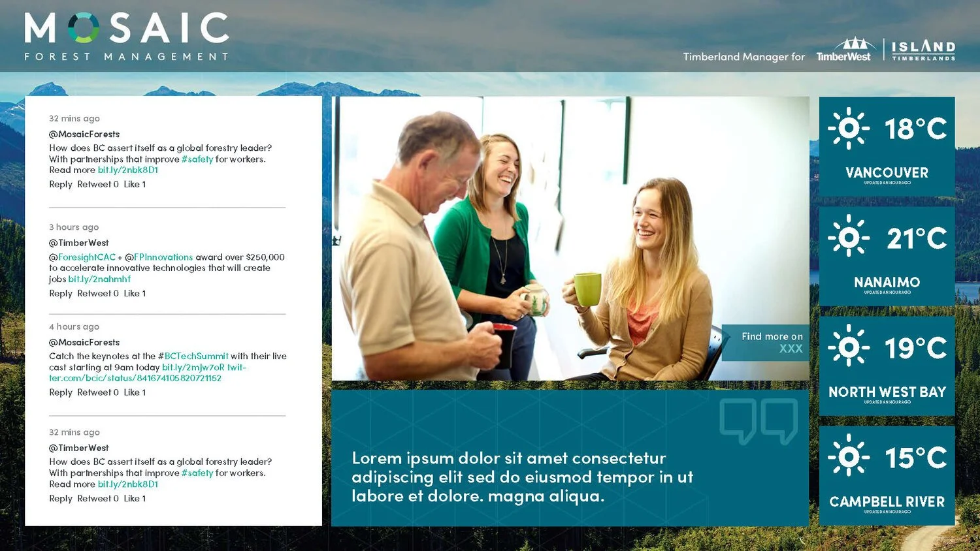This screenshot has width=980, height=551.
Task: Click the sun icon beside Vancouver's temperature
Action: (847, 129)
